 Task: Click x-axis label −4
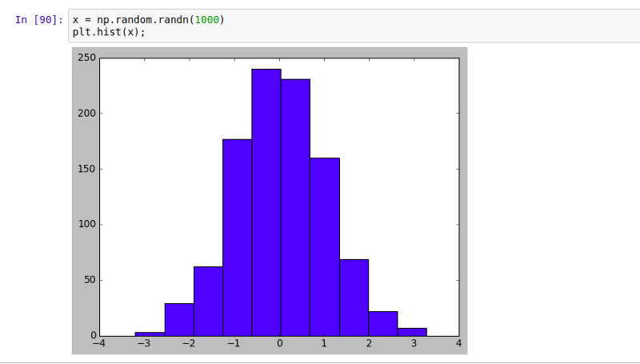click(x=99, y=343)
